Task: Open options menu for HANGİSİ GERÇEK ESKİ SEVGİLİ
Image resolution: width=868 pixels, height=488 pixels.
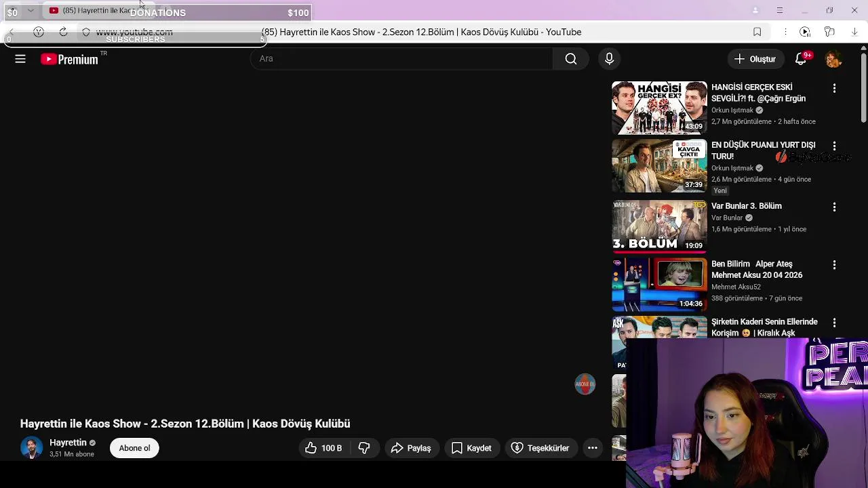Action: pos(834,88)
